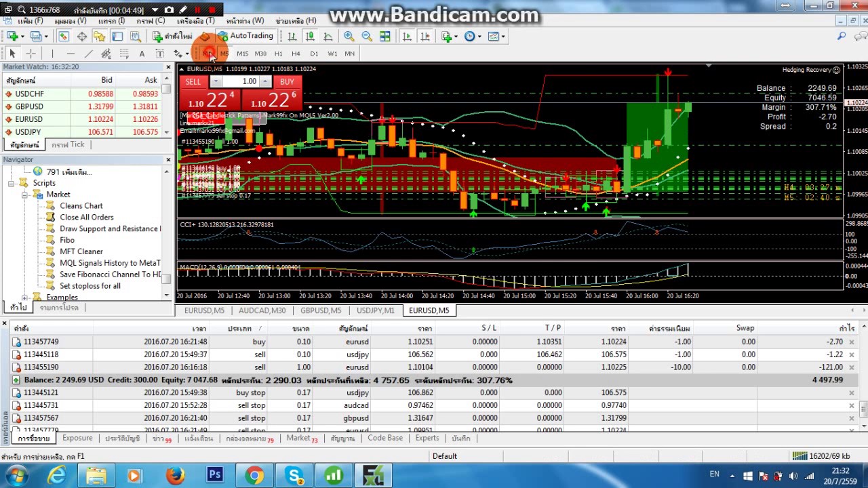Viewport: 868px width, 488px height.
Task: Open the arrows objects dropdown
Action: coord(187,54)
